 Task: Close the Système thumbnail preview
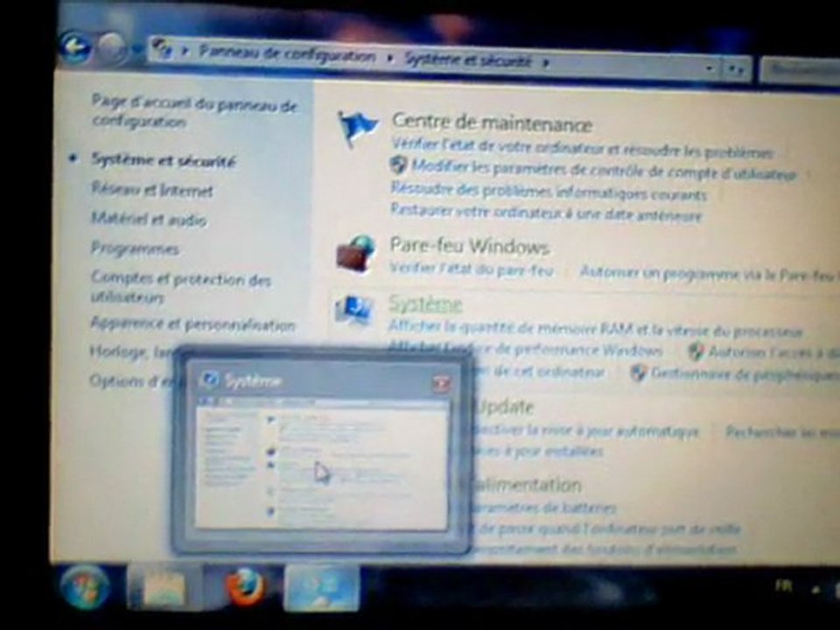pyautogui.click(x=441, y=382)
